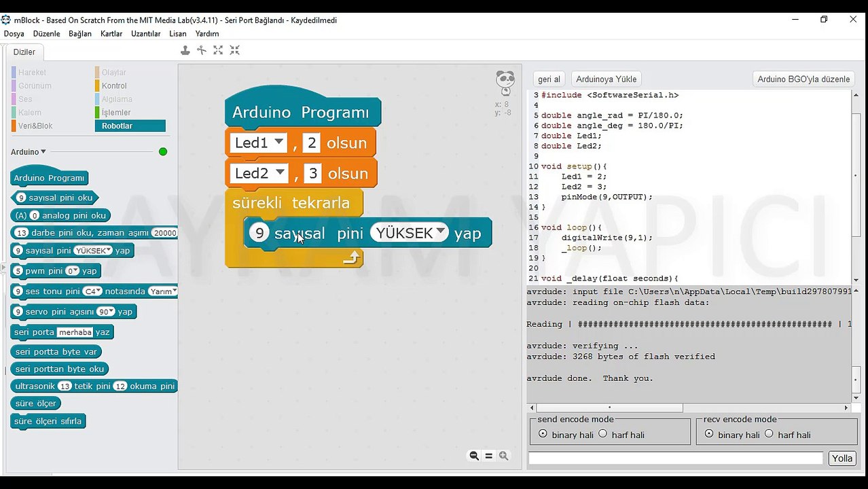This screenshot has height=489, width=868.
Task: Open the Bağlan menu
Action: (80, 33)
